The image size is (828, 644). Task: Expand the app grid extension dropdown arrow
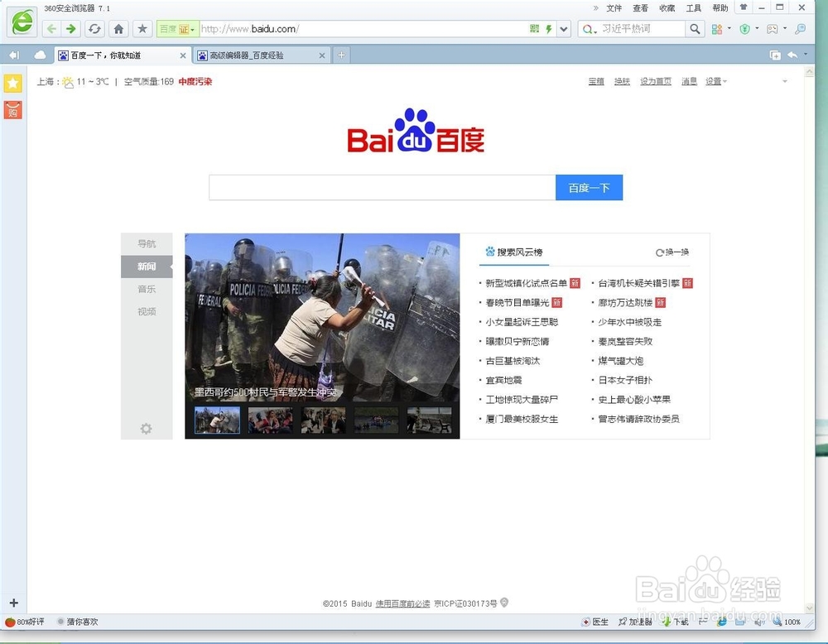point(729,28)
